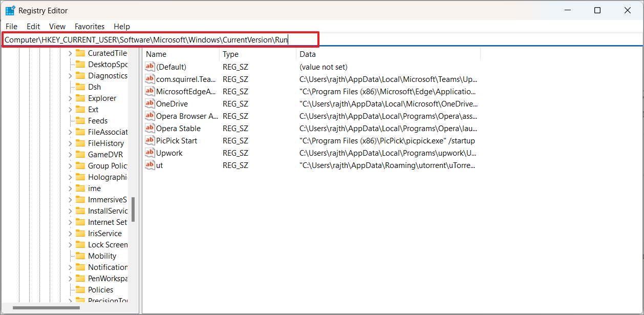
Task: Click the REG_SZ type of Upwork row
Action: coord(235,153)
